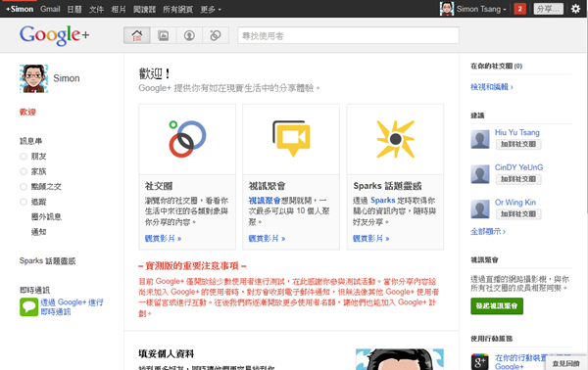Add Hiu Yu Tsang to circles
This screenshot has height=370, width=588.
click(518, 144)
